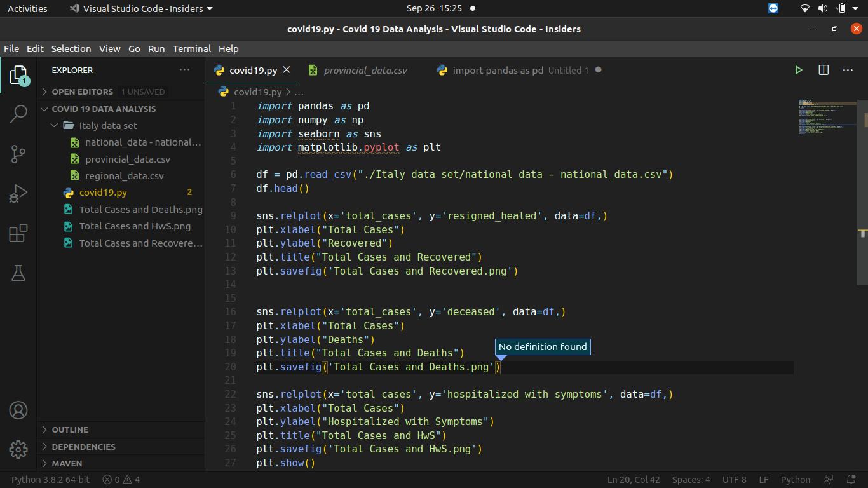
Task: Open the Sep 26 15:25 clock menu
Action: pos(434,8)
